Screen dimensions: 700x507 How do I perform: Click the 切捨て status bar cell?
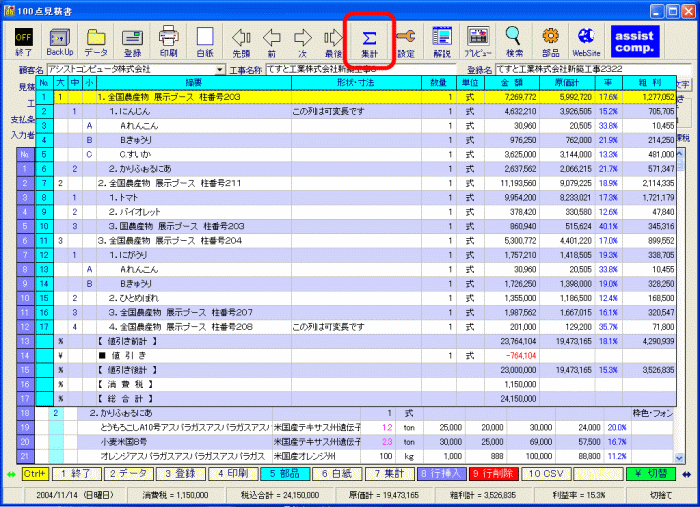point(661,495)
